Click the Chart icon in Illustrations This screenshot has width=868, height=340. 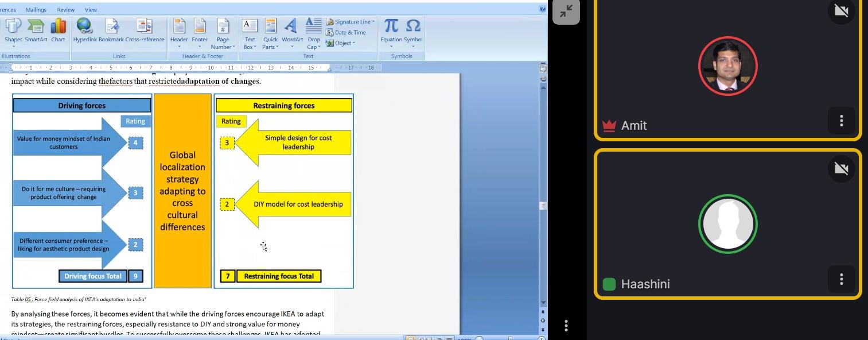pyautogui.click(x=58, y=30)
